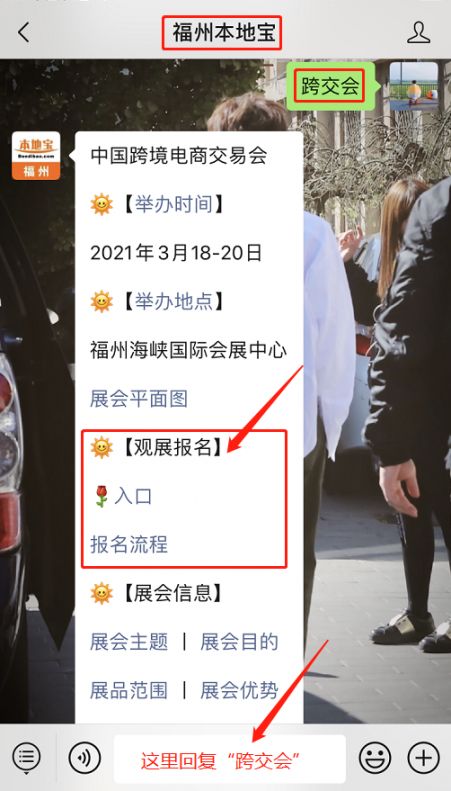451x791 pixels.
Task: Tap the back arrow icon
Action: (x=24, y=32)
